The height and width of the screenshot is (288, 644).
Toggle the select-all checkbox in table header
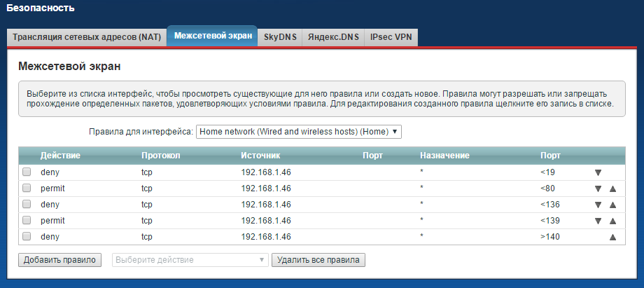(x=27, y=156)
